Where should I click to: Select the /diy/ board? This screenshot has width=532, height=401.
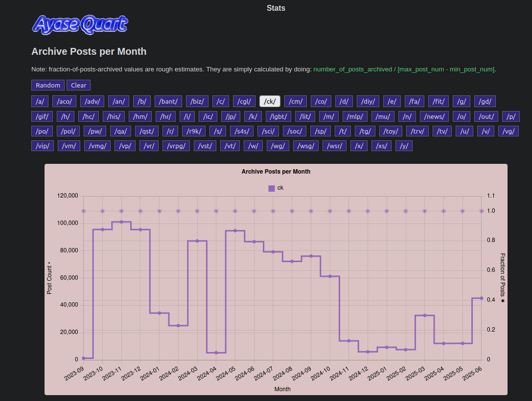pos(368,101)
